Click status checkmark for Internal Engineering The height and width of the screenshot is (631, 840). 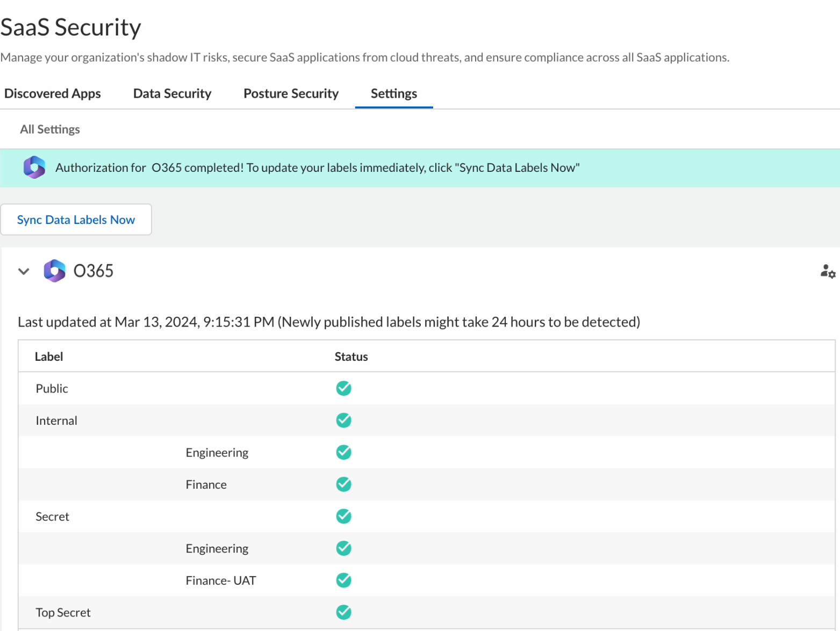343,453
